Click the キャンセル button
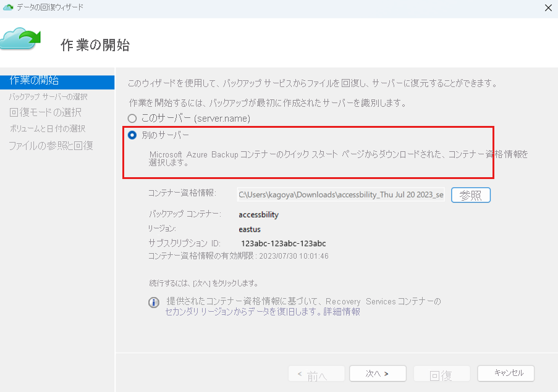This screenshot has height=392, width=558. pyautogui.click(x=505, y=373)
